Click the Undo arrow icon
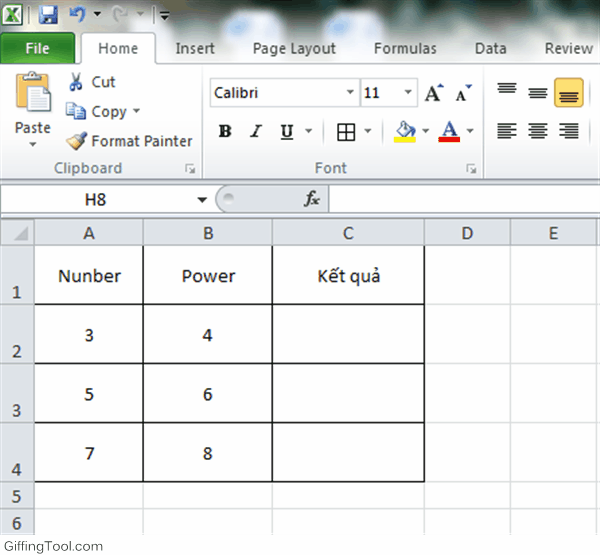Screen dimensions: 600x555 tap(75, 15)
